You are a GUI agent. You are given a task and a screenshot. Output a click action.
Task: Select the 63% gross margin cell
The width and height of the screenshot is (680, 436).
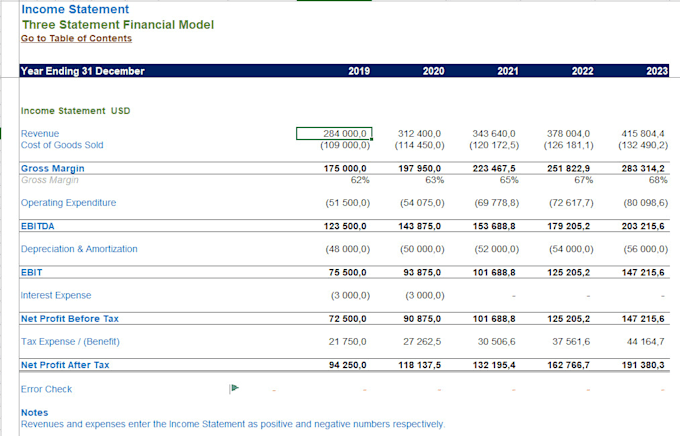435,180
